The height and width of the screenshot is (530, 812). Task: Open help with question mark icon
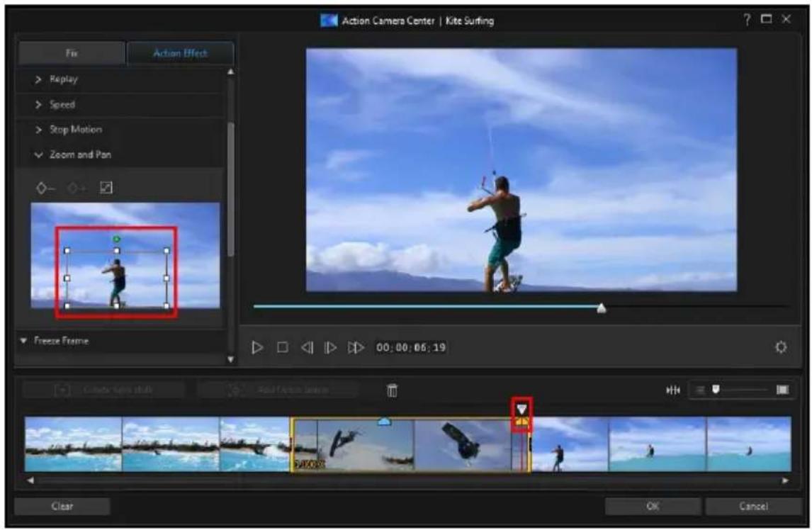(x=747, y=20)
